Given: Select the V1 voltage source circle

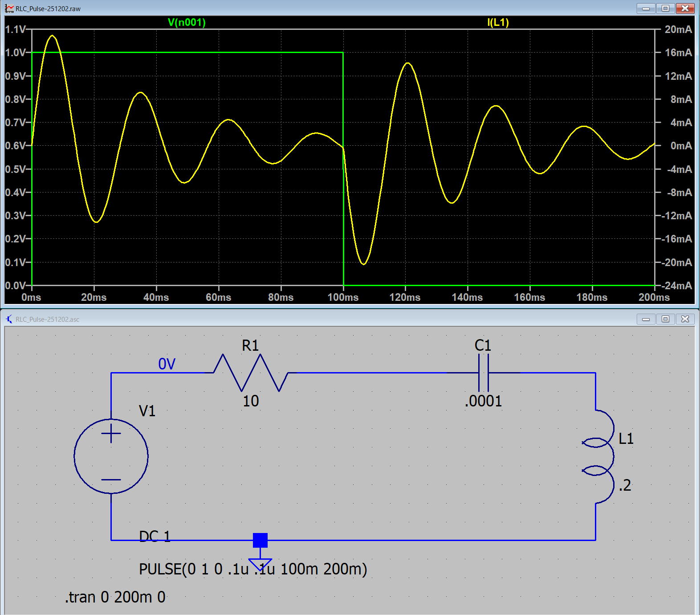Looking at the screenshot, I should [111, 456].
